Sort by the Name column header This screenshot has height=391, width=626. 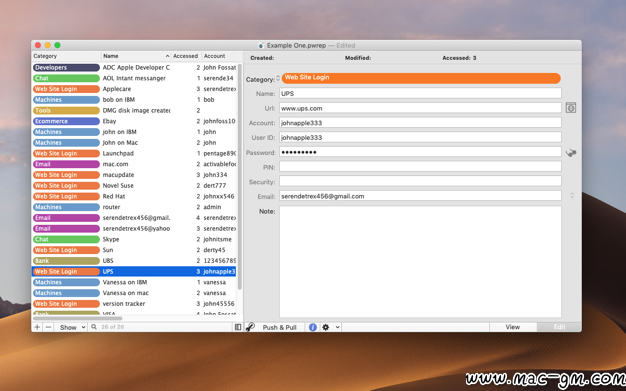click(x=136, y=56)
